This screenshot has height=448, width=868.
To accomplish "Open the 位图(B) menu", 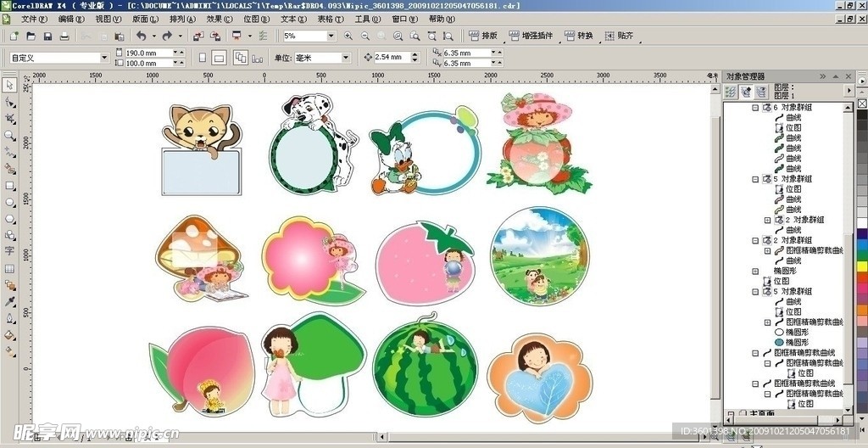I will [256, 20].
